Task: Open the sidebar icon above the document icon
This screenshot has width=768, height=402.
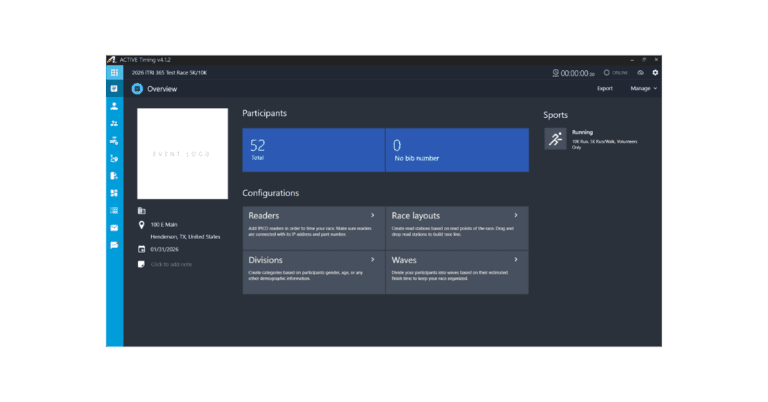Action: click(x=114, y=158)
